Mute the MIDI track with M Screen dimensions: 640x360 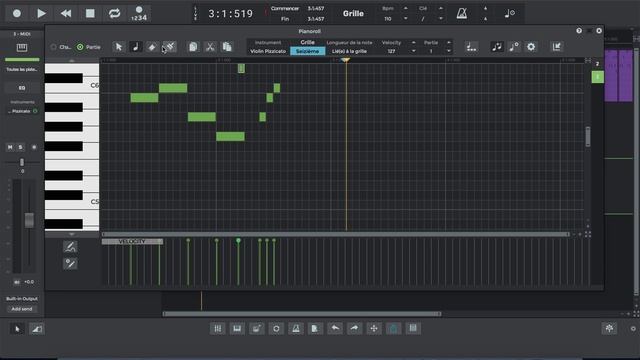click(10, 147)
